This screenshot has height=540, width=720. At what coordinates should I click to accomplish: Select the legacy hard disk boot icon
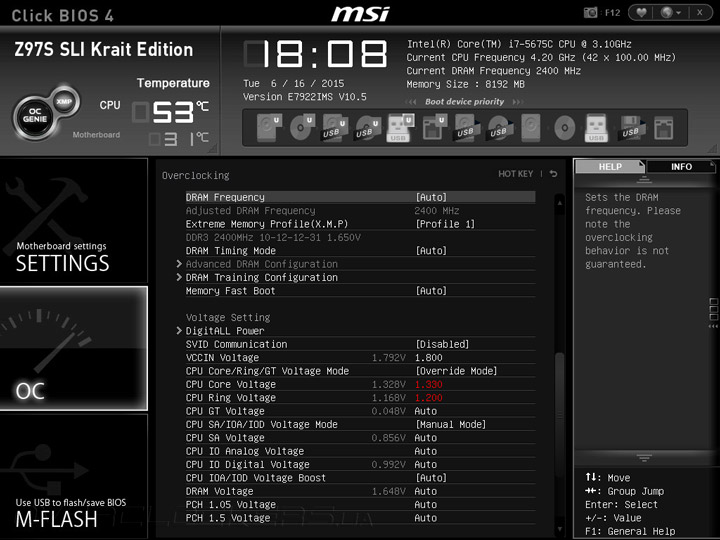pyautogui.click(x=531, y=127)
